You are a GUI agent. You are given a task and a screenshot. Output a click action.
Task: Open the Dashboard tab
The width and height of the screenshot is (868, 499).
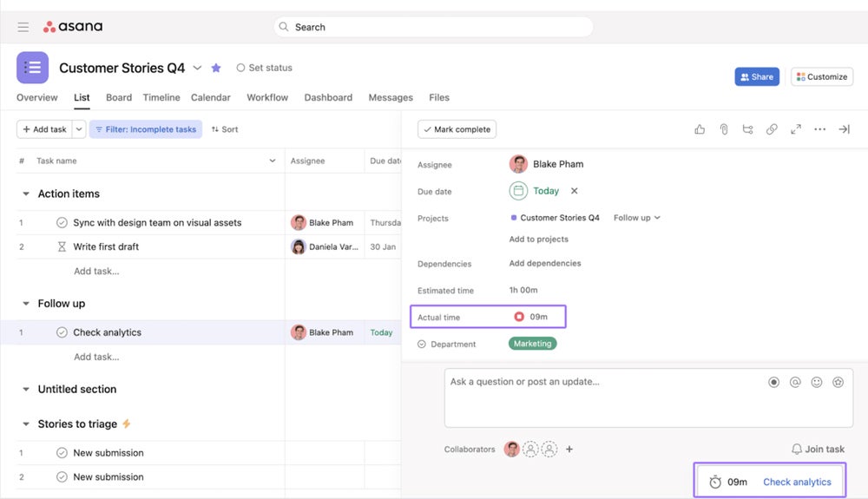click(x=328, y=98)
